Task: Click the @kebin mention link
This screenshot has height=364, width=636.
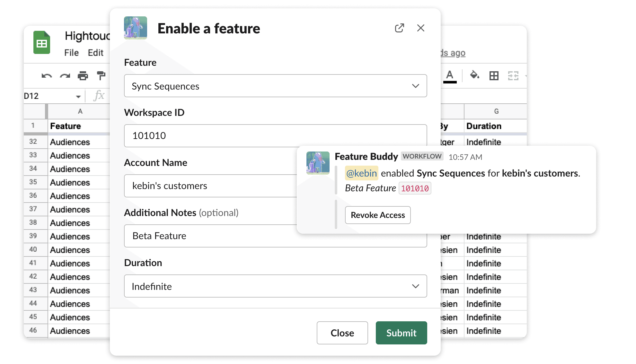Action: point(361,173)
